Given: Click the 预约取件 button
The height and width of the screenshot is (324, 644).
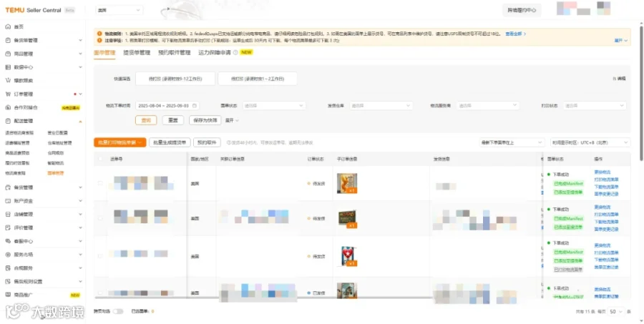Looking at the screenshot, I should 207,142.
